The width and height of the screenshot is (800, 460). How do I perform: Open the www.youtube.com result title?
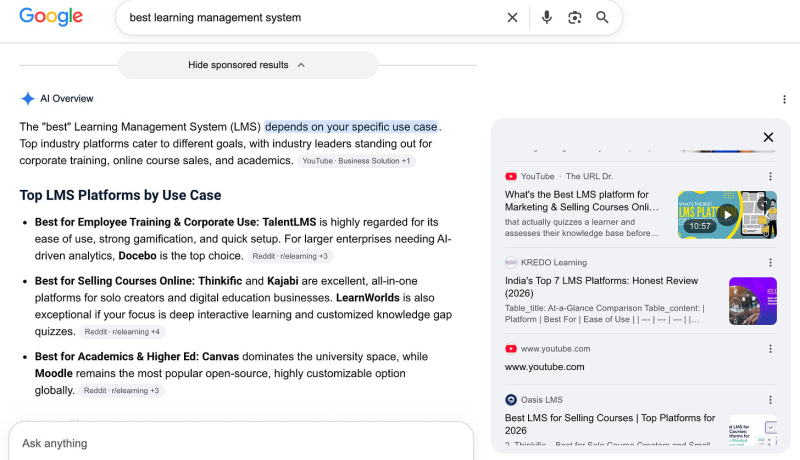pos(544,367)
